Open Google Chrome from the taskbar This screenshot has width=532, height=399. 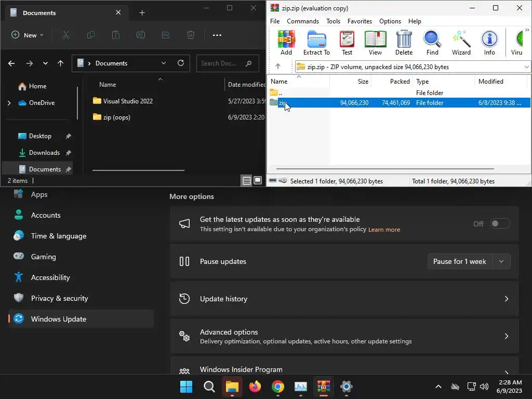(x=277, y=387)
